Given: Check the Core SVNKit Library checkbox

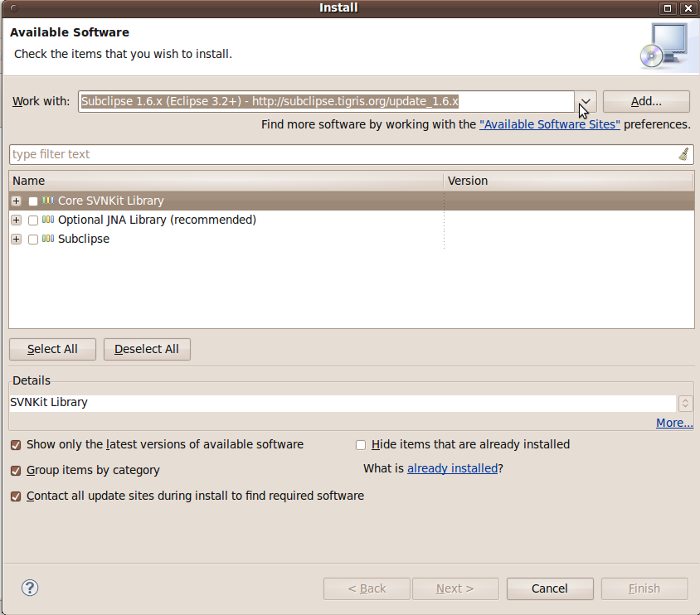Looking at the screenshot, I should pos(33,201).
